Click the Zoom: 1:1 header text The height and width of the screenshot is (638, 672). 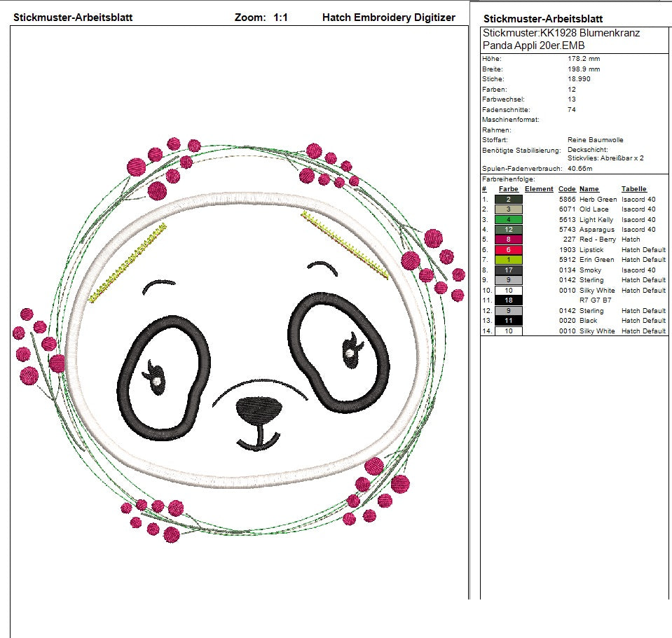pos(261,18)
